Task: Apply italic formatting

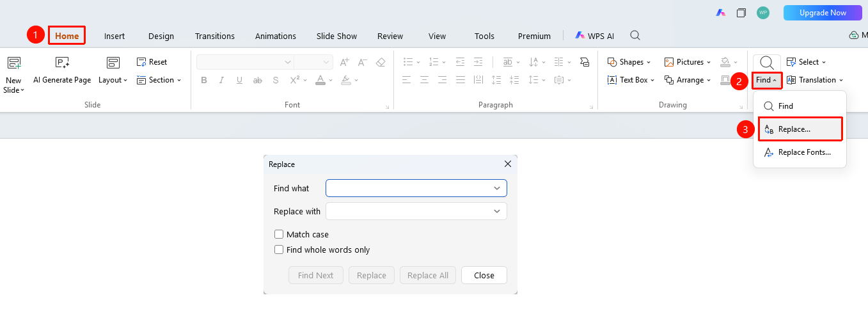Action: (222, 80)
